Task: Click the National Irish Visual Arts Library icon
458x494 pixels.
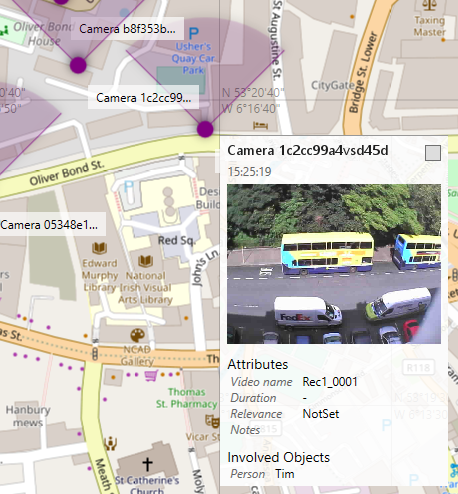Action: click(146, 261)
